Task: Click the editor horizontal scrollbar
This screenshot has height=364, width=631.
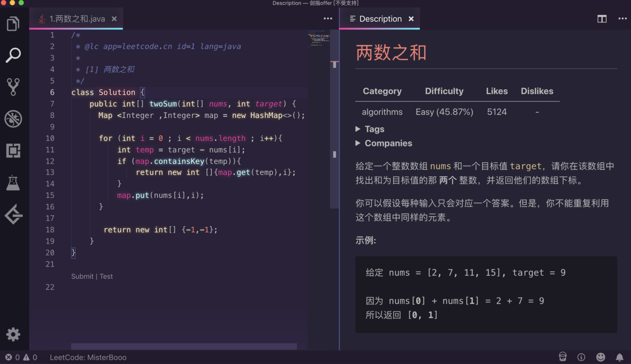Action: click(184, 347)
